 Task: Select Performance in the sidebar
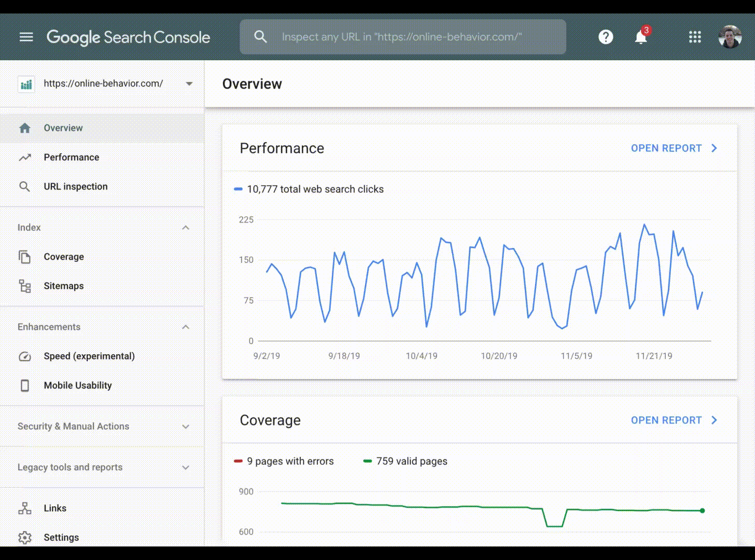[71, 157]
